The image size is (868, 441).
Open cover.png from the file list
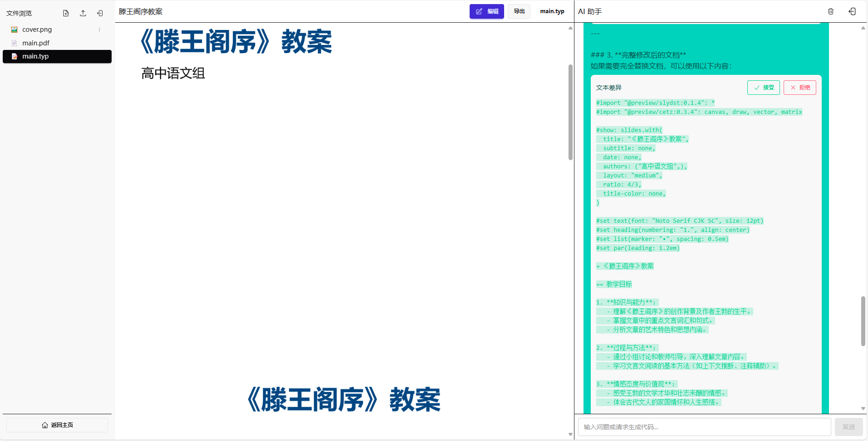pyautogui.click(x=36, y=29)
